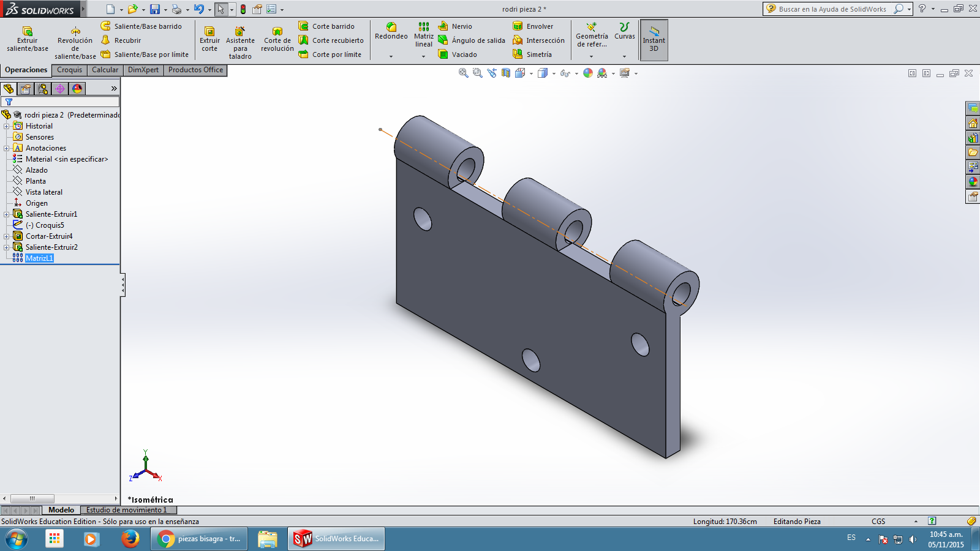Image resolution: width=980 pixels, height=551 pixels.
Task: Open the Asistente para taladro tool
Action: pyautogui.click(x=240, y=43)
